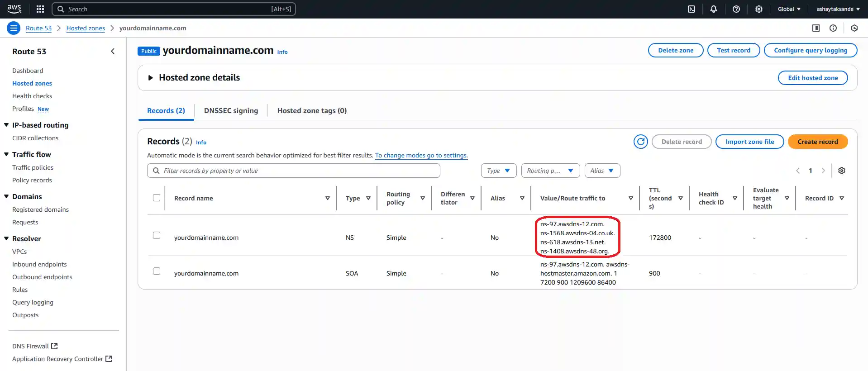868x371 pixels.
Task: Click the Test record button
Action: pyautogui.click(x=734, y=50)
